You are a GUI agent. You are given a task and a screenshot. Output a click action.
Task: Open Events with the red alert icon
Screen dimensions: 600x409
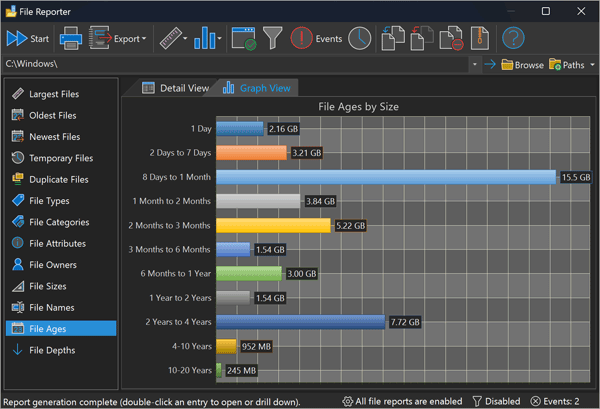click(x=316, y=39)
